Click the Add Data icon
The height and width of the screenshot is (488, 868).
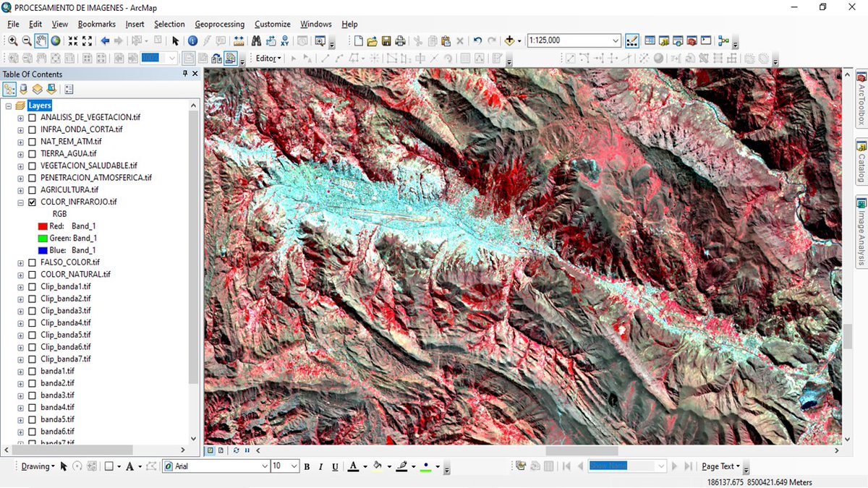509,40
